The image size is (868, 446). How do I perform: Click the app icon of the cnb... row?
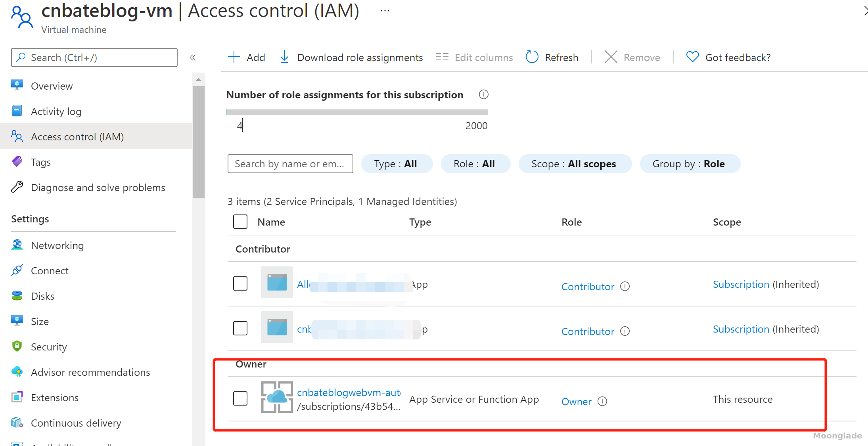click(277, 327)
